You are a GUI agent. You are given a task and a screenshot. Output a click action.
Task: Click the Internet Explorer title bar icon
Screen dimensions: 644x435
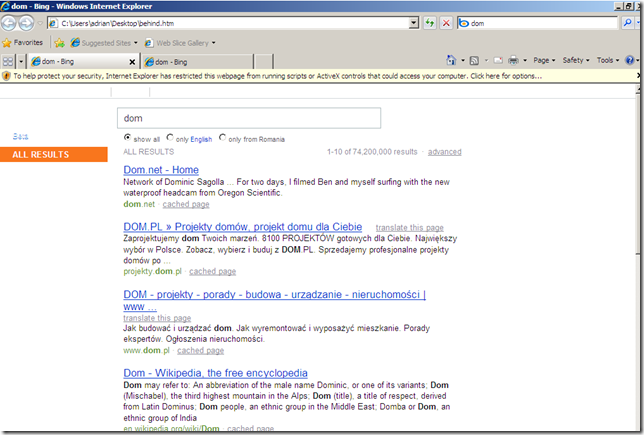tap(5, 6)
